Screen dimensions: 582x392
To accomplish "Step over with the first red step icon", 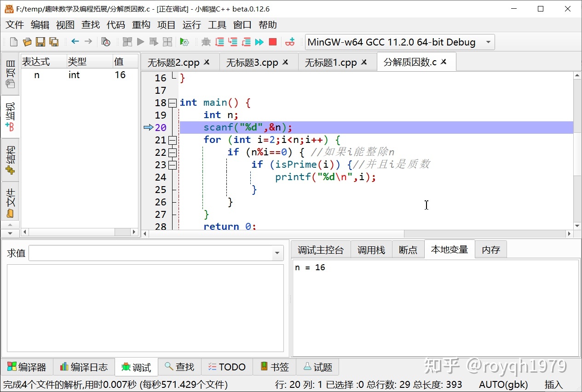I will [x=219, y=42].
